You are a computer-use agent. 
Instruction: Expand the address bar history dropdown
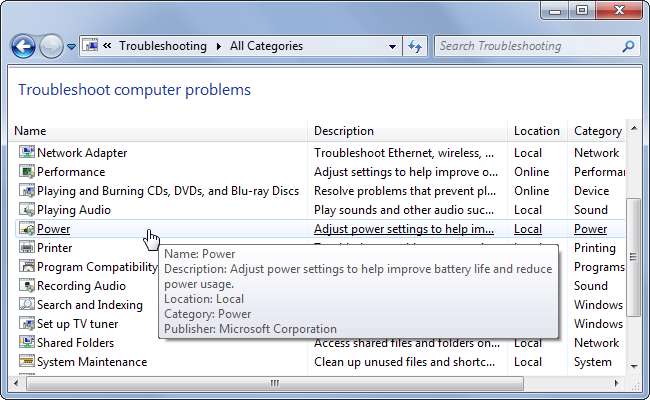tap(392, 46)
